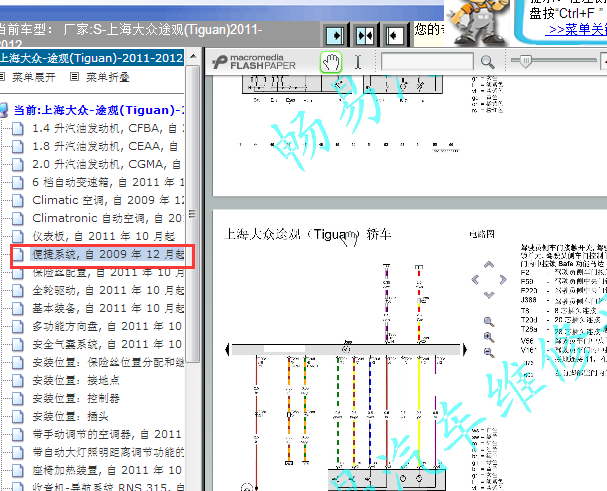Open 仪表板, 自 2011 年 10 月起 document
The height and width of the screenshot is (491, 607).
click(x=103, y=236)
